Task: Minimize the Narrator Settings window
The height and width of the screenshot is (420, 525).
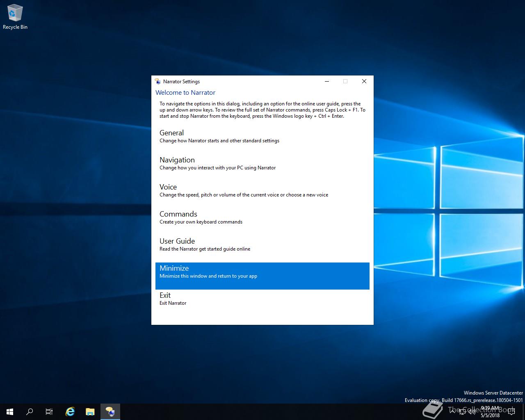Action: [327, 81]
